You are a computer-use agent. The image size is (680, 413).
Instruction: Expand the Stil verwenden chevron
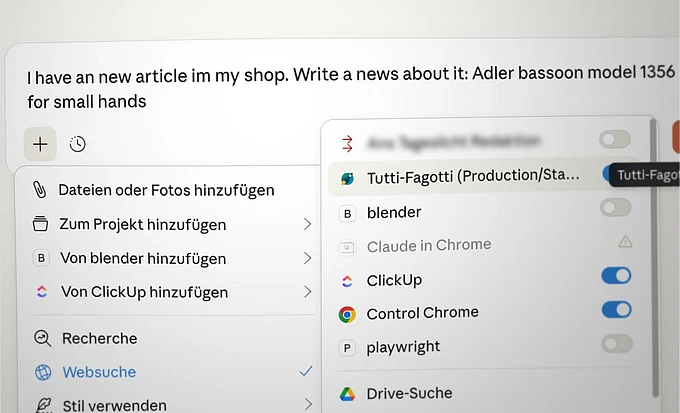308,404
